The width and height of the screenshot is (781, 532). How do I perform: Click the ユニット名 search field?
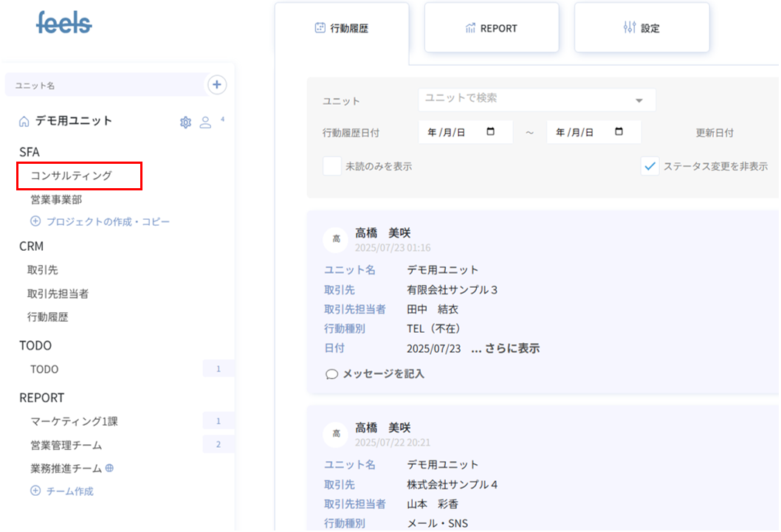pyautogui.click(x=103, y=86)
